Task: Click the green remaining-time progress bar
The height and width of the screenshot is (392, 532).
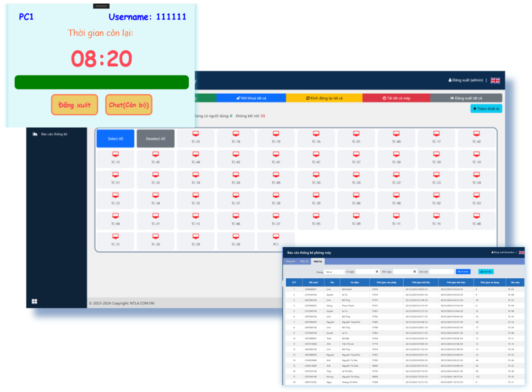Action: click(x=102, y=82)
